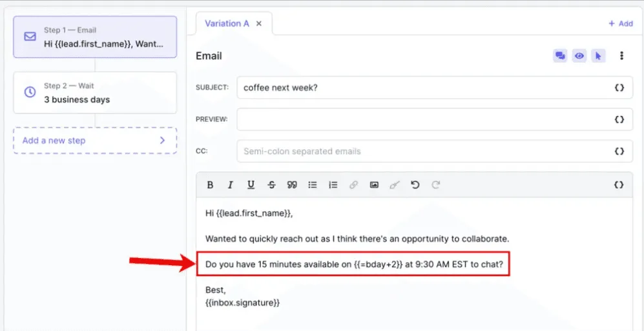This screenshot has height=331, width=644.
Task: Toggle the click tracking cursor icon
Action: 598,56
